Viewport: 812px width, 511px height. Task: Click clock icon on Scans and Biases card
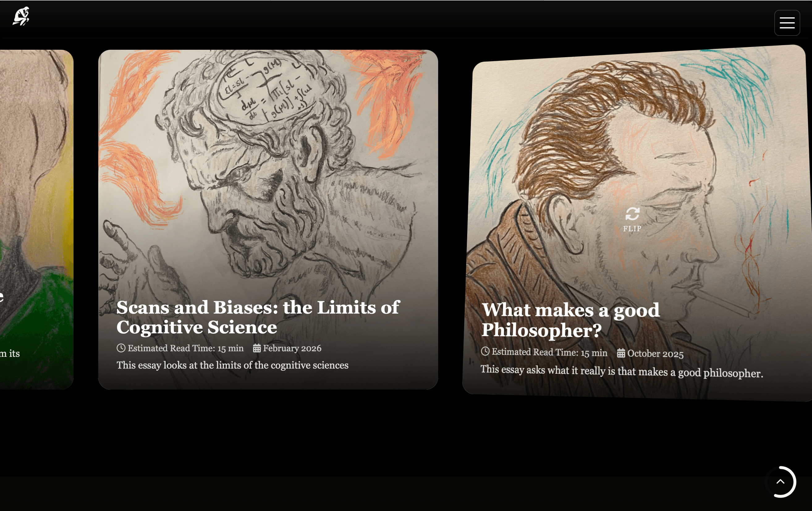pyautogui.click(x=121, y=348)
